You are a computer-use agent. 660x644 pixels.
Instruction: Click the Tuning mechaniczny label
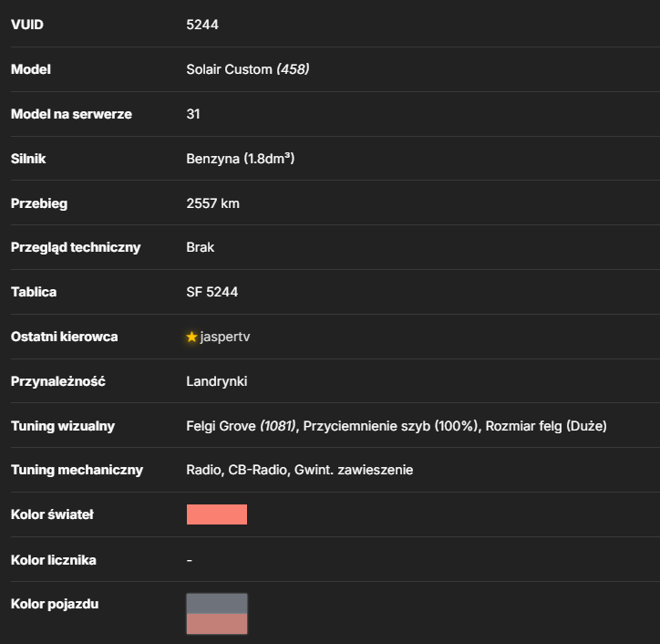(x=77, y=470)
